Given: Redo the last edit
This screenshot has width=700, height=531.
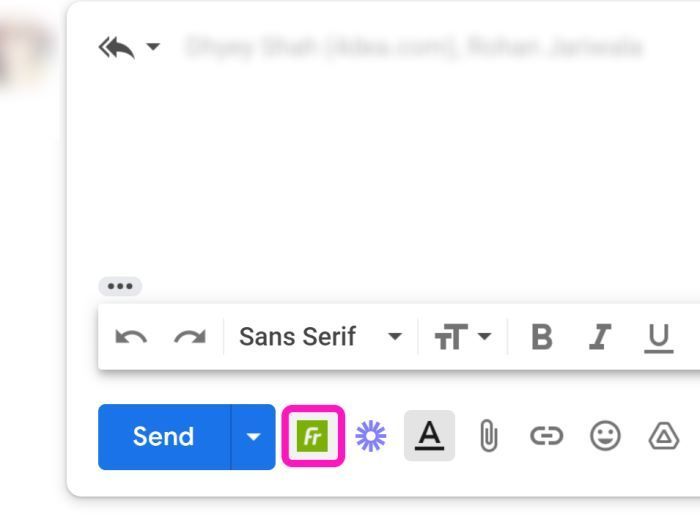Looking at the screenshot, I should pos(190,337).
